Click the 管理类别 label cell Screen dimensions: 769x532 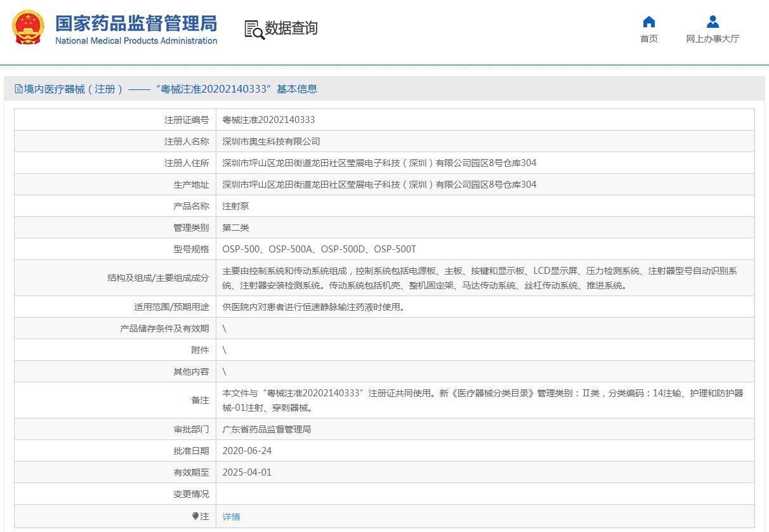click(115, 228)
